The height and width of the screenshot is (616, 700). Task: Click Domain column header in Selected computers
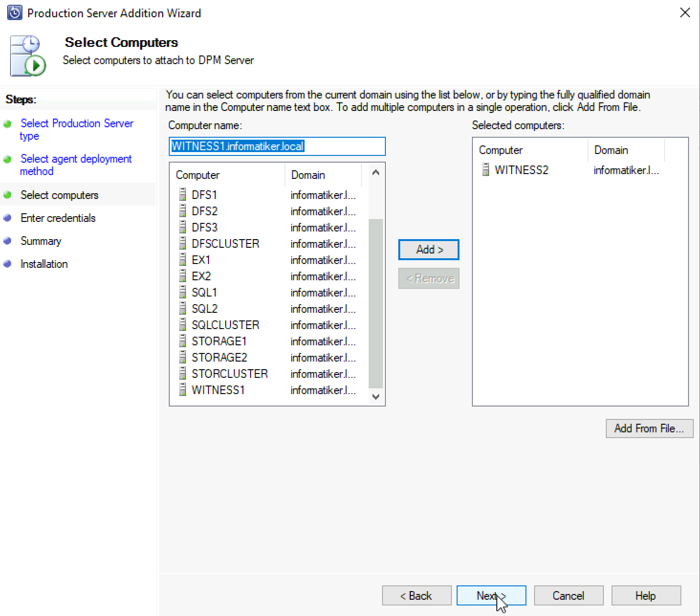point(627,150)
